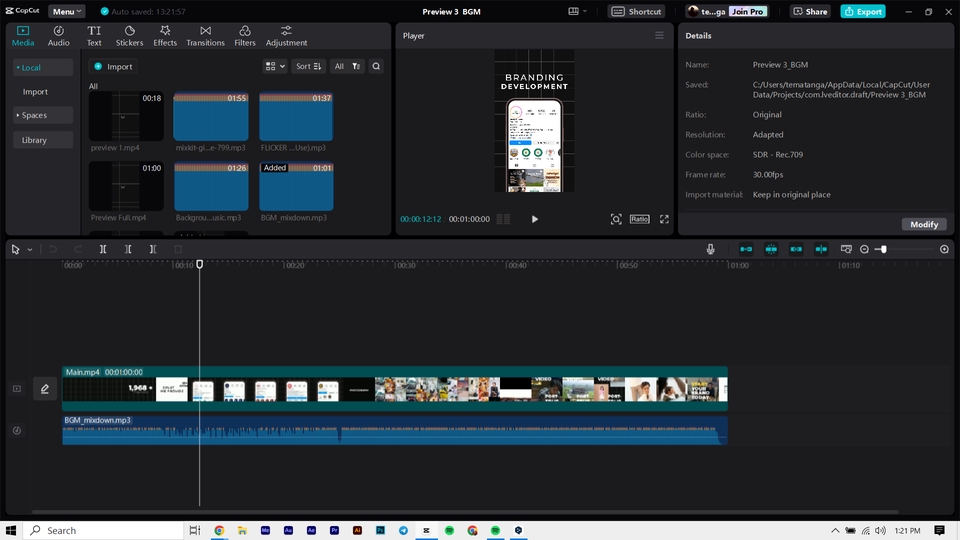This screenshot has width=960, height=540.
Task: Adjust the timeline zoom slider handle
Action: [x=883, y=249]
